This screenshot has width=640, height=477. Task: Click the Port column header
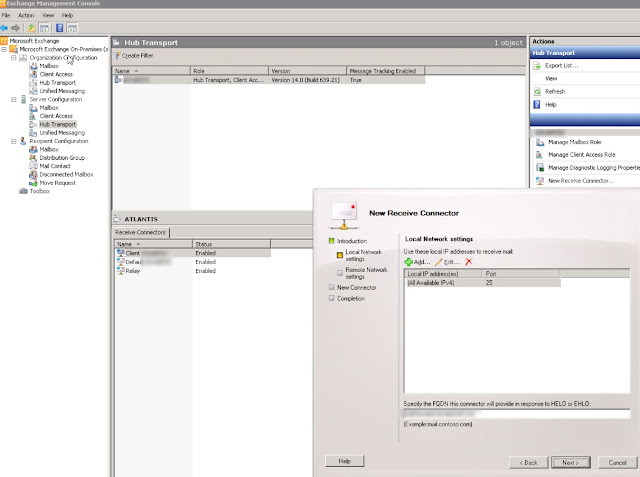coord(521,274)
